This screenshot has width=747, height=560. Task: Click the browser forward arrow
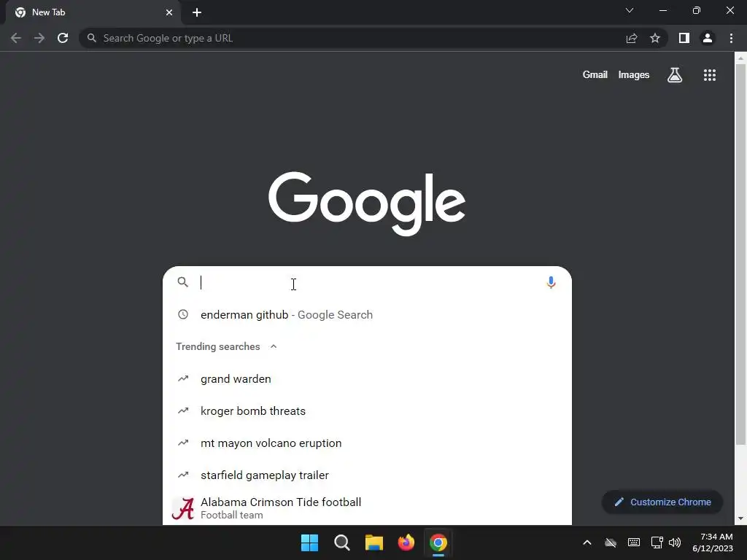point(39,38)
